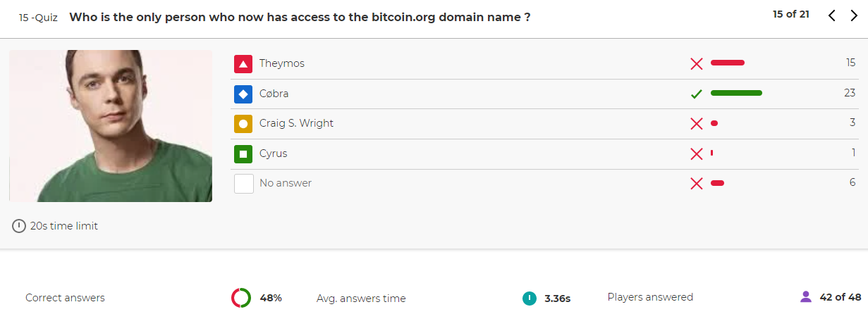Image resolution: width=868 pixels, height=314 pixels.
Task: Click the correct answers donut chart
Action: click(241, 298)
